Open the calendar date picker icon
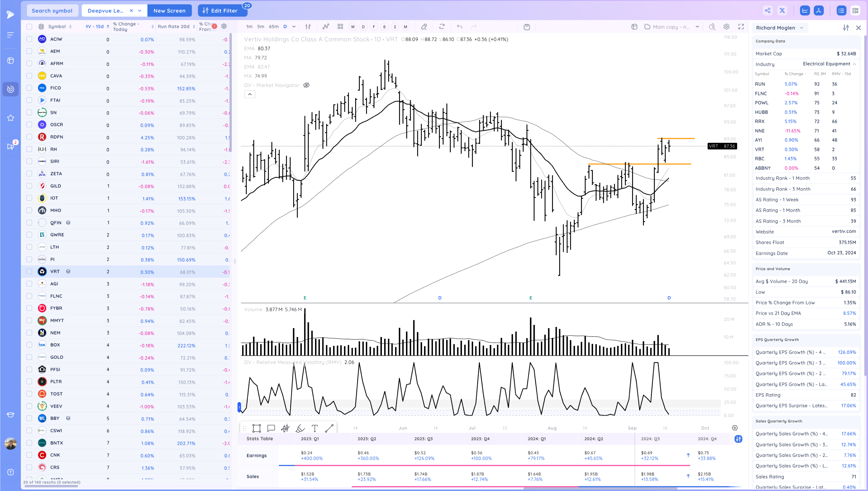The height and width of the screenshot is (491, 868). (527, 27)
